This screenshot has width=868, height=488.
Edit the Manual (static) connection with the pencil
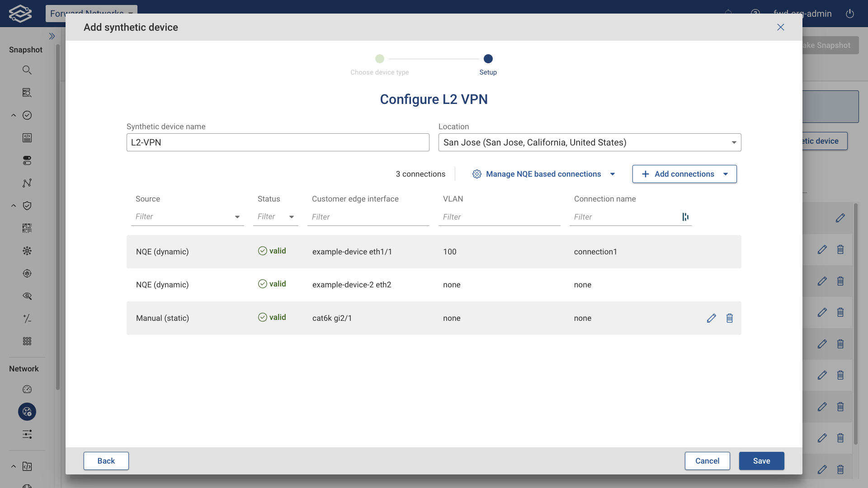[x=711, y=318]
